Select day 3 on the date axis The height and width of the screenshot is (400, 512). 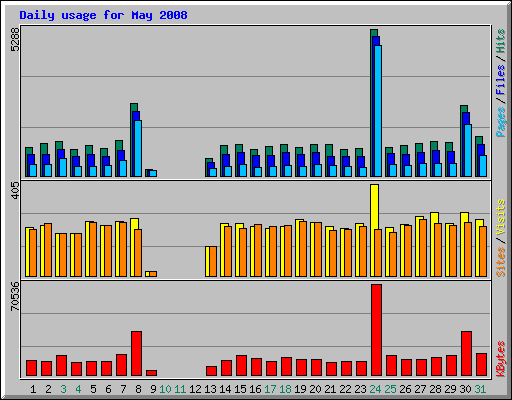63,389
